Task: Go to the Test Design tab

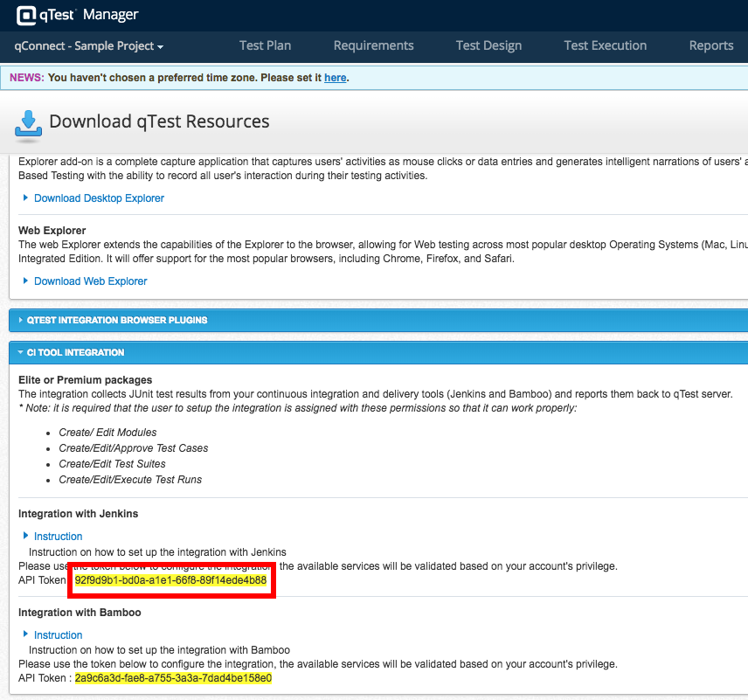Action: [x=488, y=45]
